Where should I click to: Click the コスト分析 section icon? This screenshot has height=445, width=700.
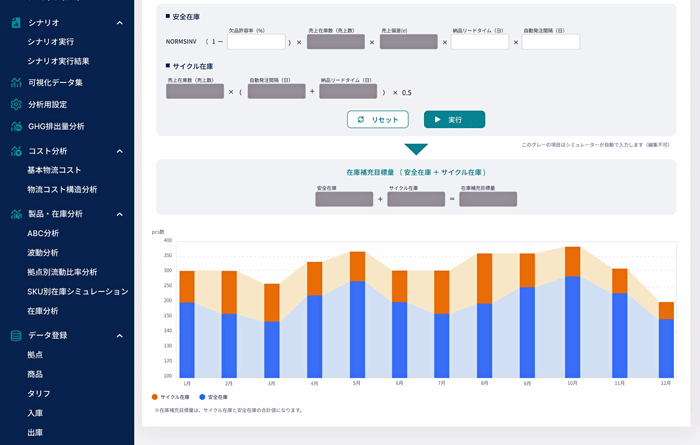click(16, 151)
